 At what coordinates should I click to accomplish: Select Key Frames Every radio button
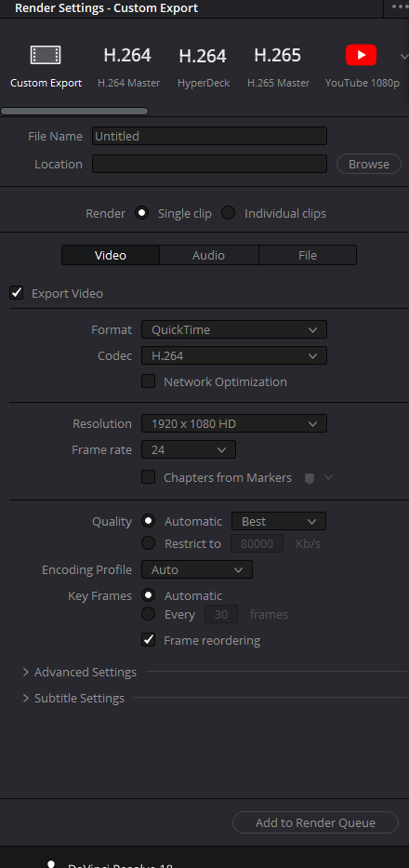[149, 613]
